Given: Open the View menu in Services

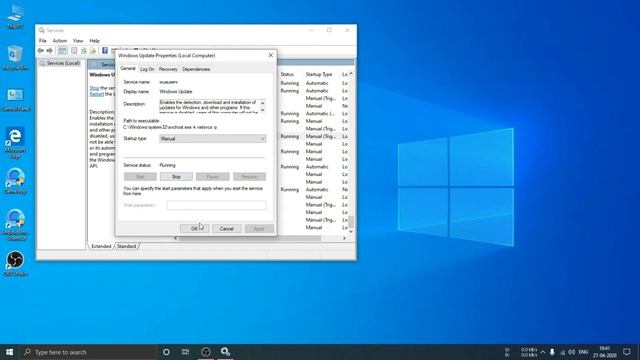Looking at the screenshot, I should coord(78,41).
